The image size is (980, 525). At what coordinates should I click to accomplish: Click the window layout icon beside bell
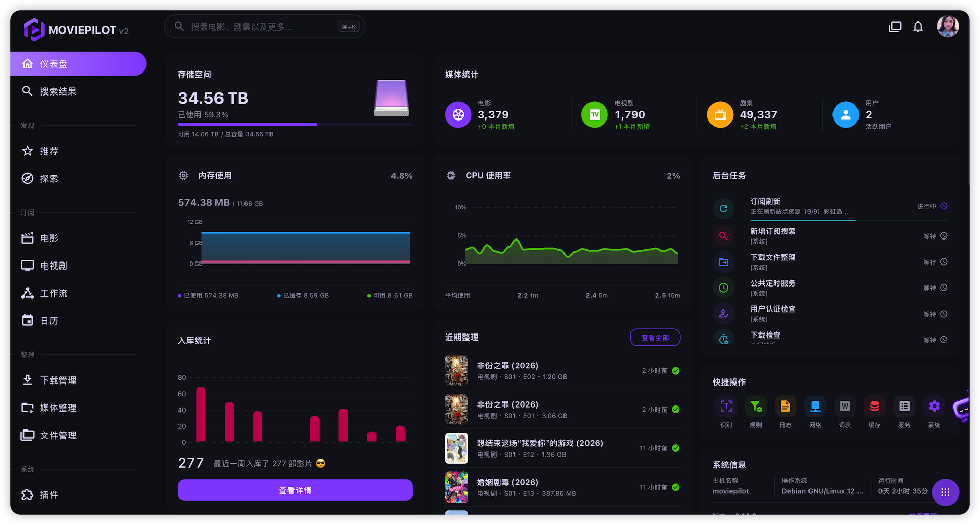(895, 27)
